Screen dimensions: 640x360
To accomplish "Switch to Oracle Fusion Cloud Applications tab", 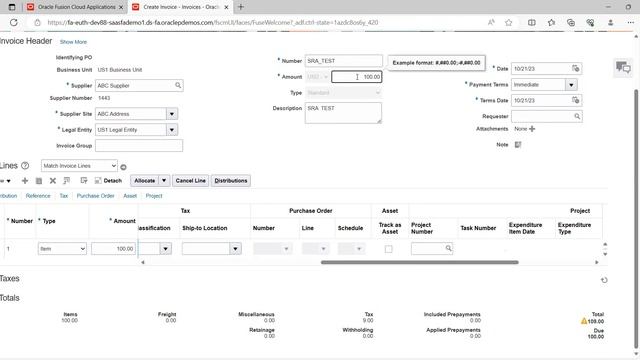I will point(76,7).
